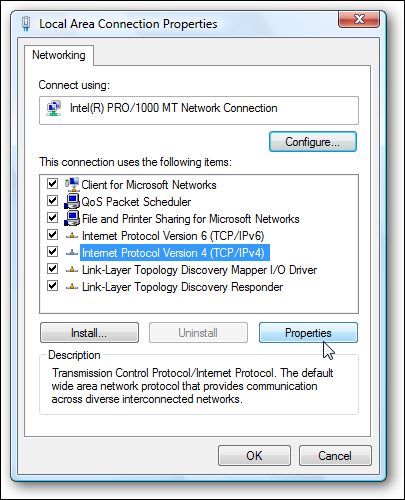The height and width of the screenshot is (500, 405).
Task: Open Properties for the selected item
Action: click(x=308, y=332)
